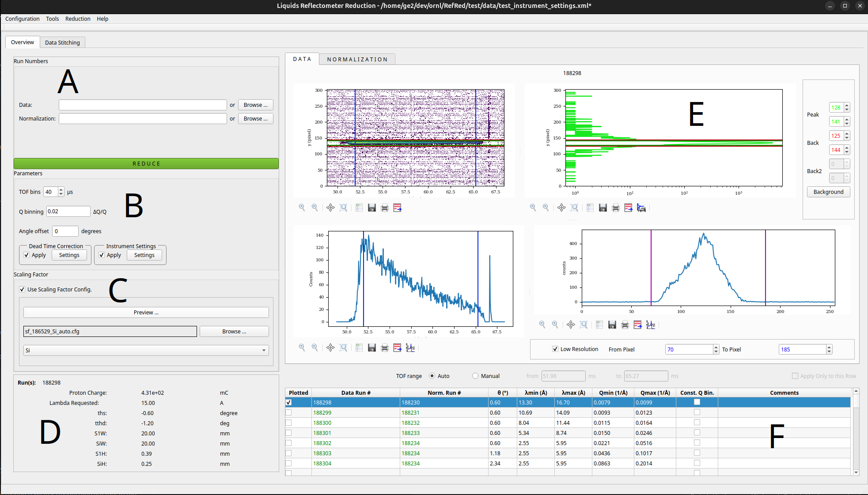This screenshot has height=495, width=868.
Task: Open the Reduction menu
Action: tap(78, 19)
